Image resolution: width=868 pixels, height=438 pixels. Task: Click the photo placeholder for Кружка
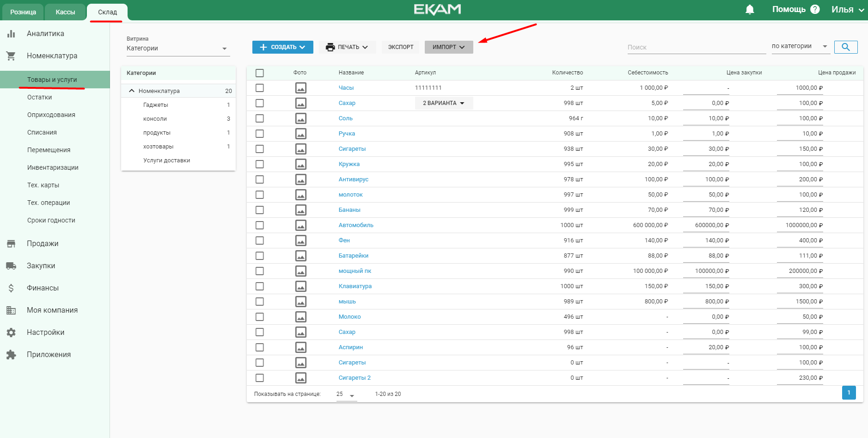[x=301, y=164]
